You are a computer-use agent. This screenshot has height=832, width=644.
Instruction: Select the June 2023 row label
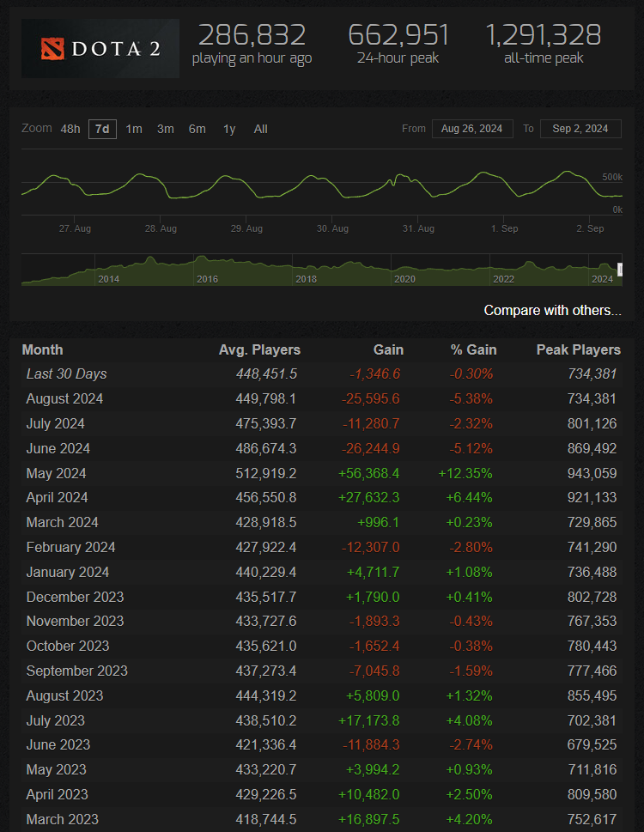coord(58,744)
